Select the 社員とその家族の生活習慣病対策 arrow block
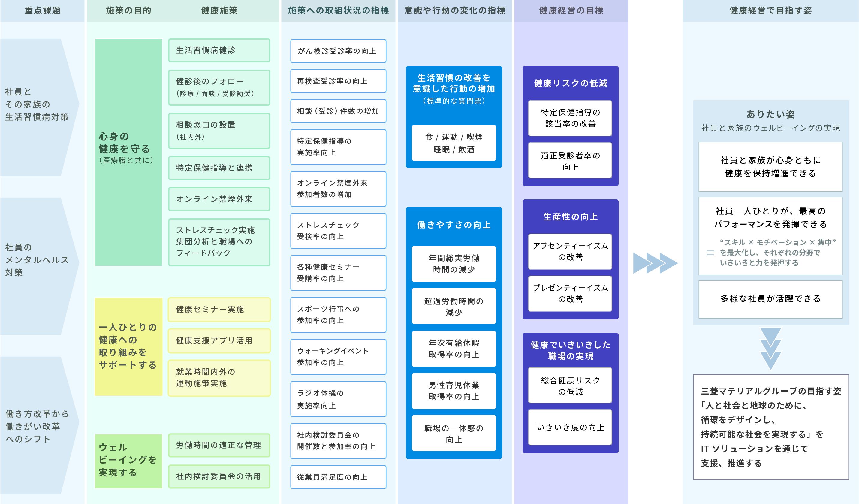This screenshot has width=859, height=504. [x=39, y=107]
